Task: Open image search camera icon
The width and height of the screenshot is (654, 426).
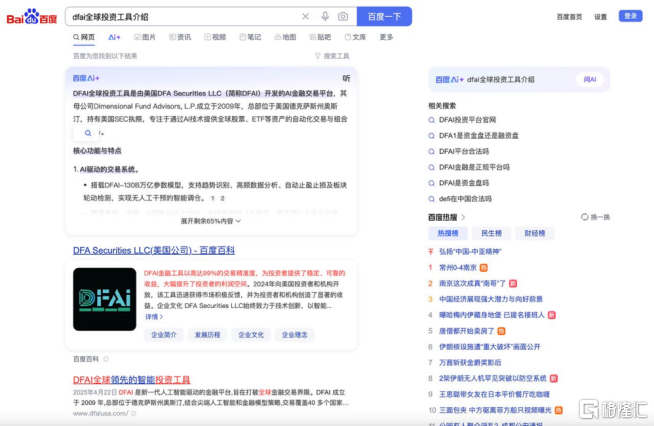Action: tap(343, 16)
